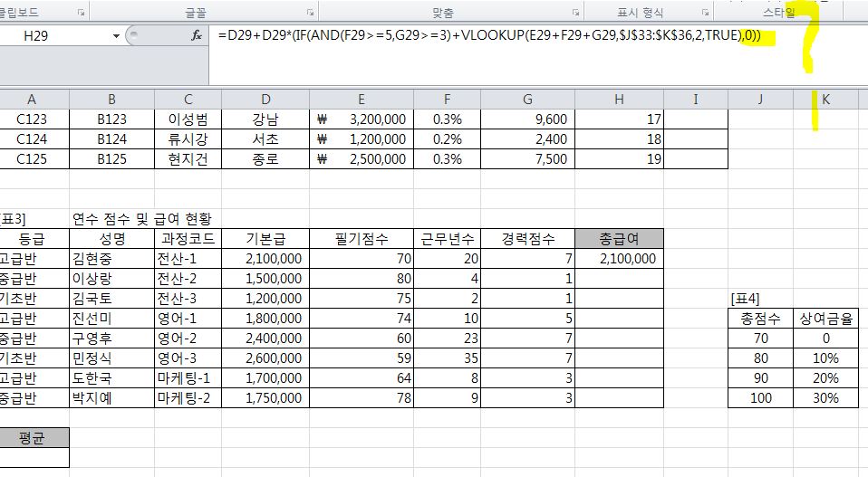Screen dimensions: 868x477
Task: Click the 평균 label cell
Action: pyautogui.click(x=33, y=438)
